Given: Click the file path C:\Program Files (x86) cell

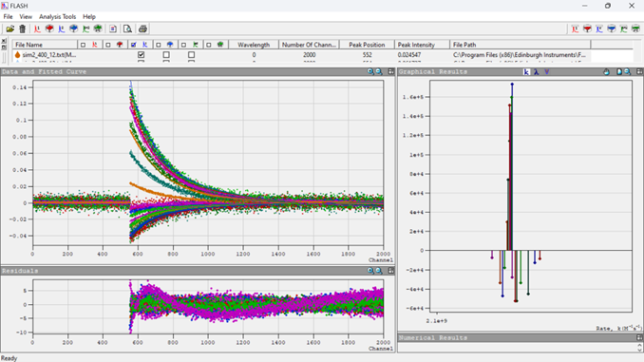Looking at the screenshot, I should [x=520, y=55].
